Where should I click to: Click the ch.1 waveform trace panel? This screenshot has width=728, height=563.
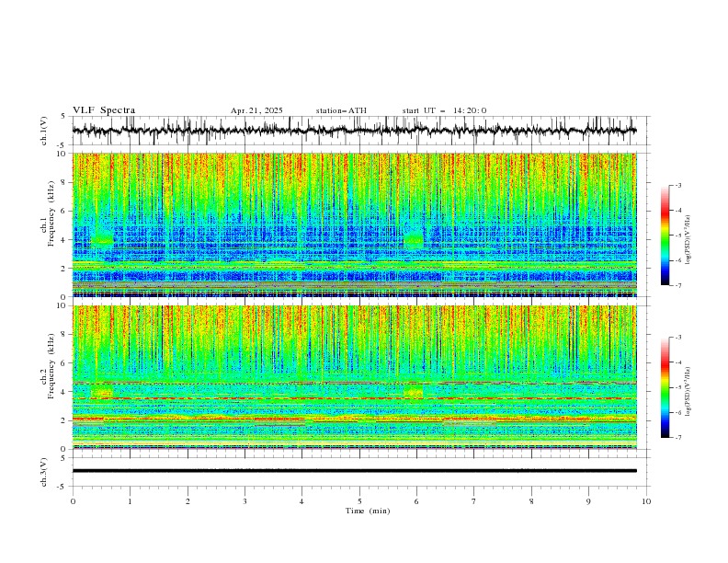[361, 131]
